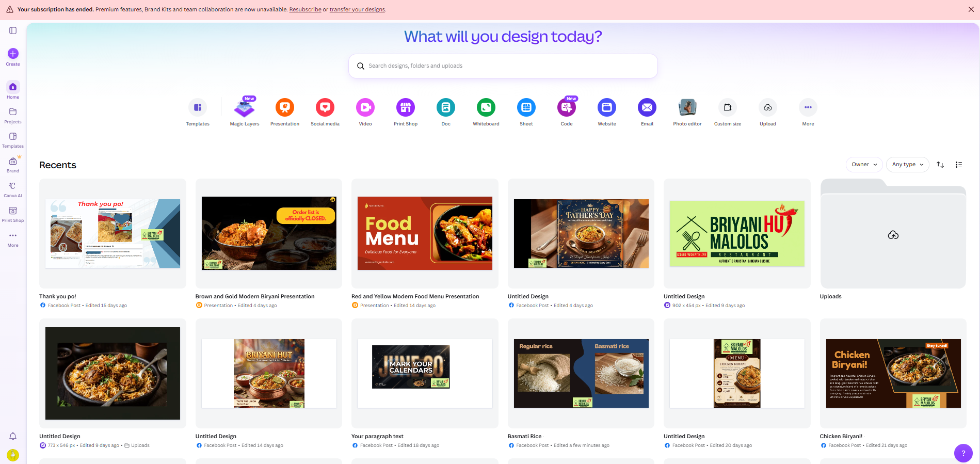Open notifications bell

pos(13,436)
